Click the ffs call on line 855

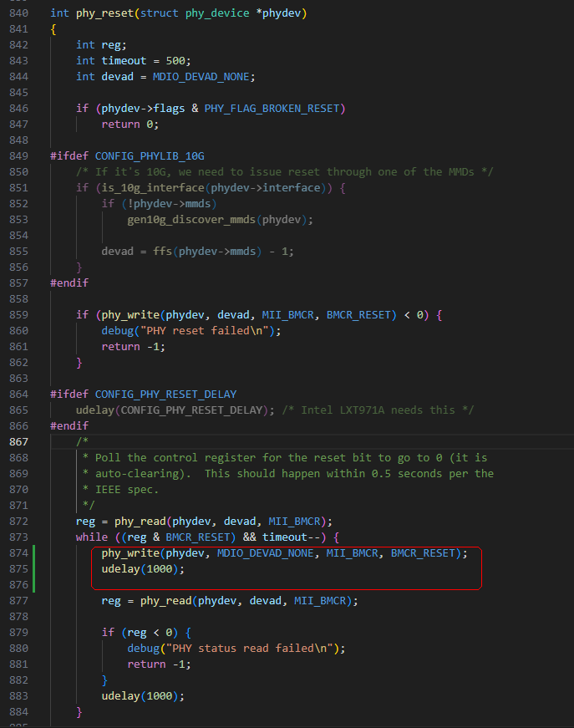click(x=162, y=252)
